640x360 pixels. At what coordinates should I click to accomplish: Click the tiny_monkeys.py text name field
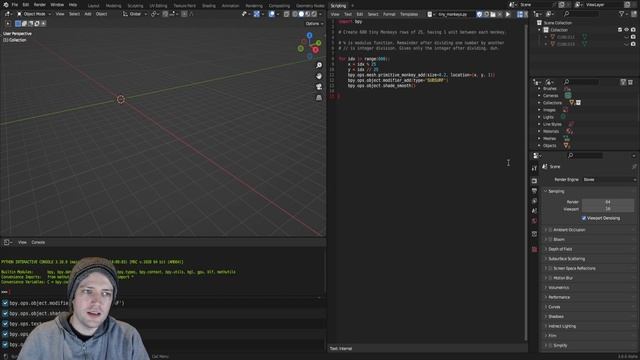click(x=455, y=14)
